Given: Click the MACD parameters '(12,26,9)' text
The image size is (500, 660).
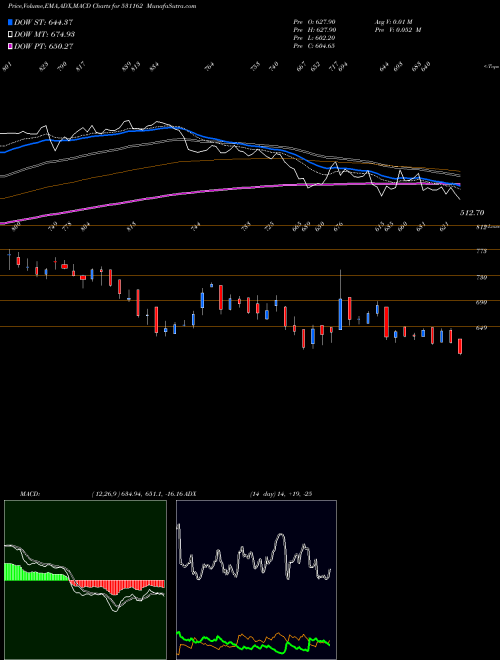Looking at the screenshot, I should tap(105, 494).
